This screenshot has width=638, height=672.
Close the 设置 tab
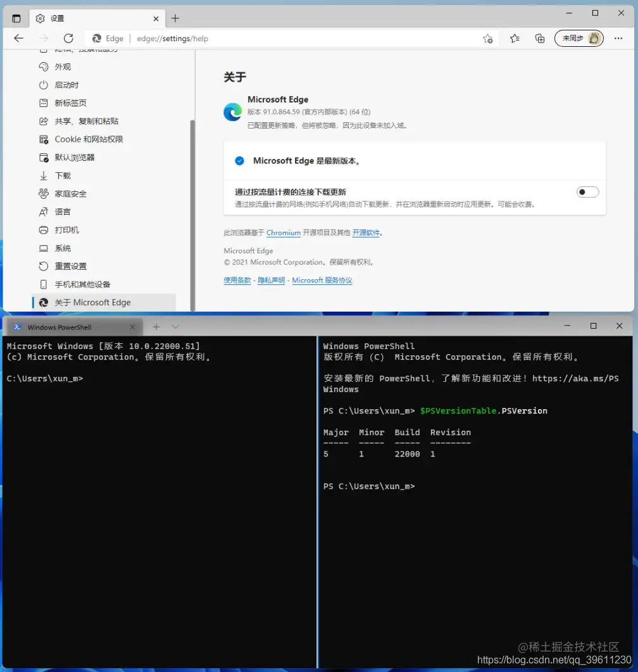tap(156, 18)
